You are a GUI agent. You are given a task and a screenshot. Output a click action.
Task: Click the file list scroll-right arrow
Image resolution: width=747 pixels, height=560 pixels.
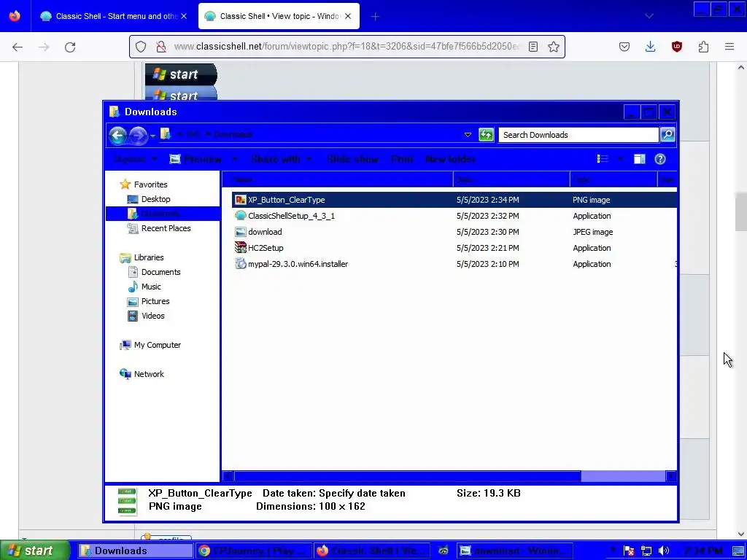(671, 475)
